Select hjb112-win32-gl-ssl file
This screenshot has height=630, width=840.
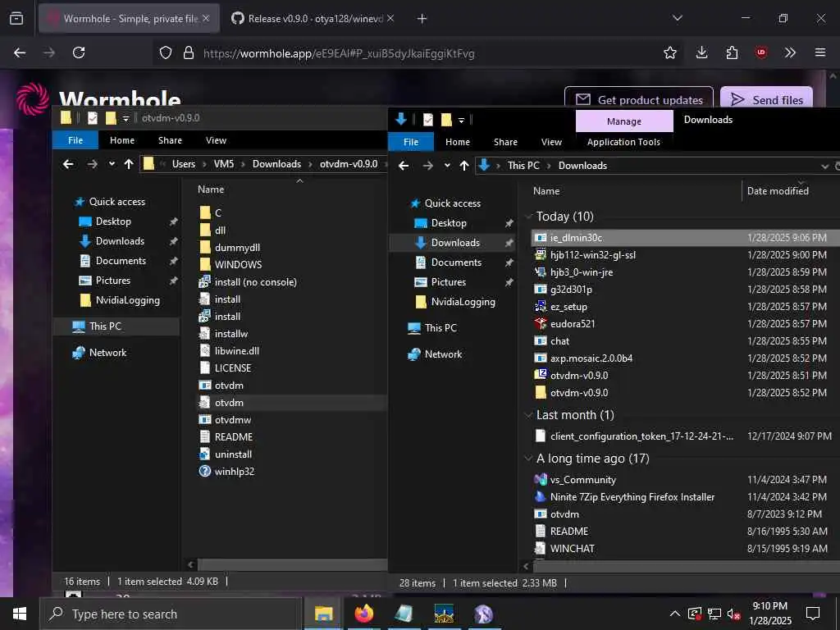[x=592, y=255]
